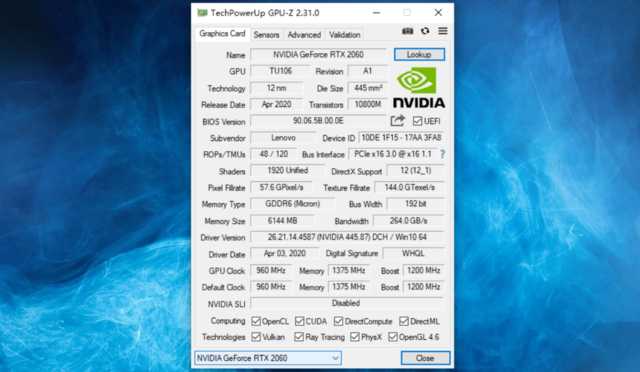Click the Default Clock value 960 MHz
Viewport: 640px width, 372px height.
click(x=271, y=287)
